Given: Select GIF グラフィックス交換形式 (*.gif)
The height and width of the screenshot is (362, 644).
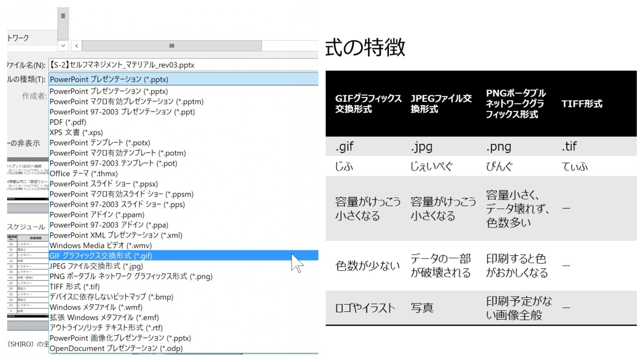Looking at the screenshot, I should pyautogui.click(x=183, y=256).
